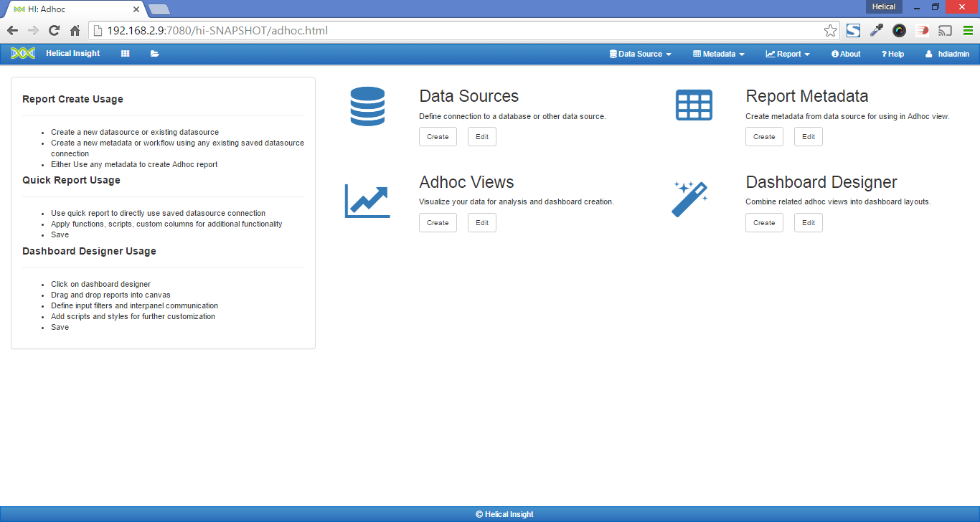This screenshot has width=980, height=522.
Task: Click Edit under Dashboard Designer
Action: pyautogui.click(x=809, y=222)
